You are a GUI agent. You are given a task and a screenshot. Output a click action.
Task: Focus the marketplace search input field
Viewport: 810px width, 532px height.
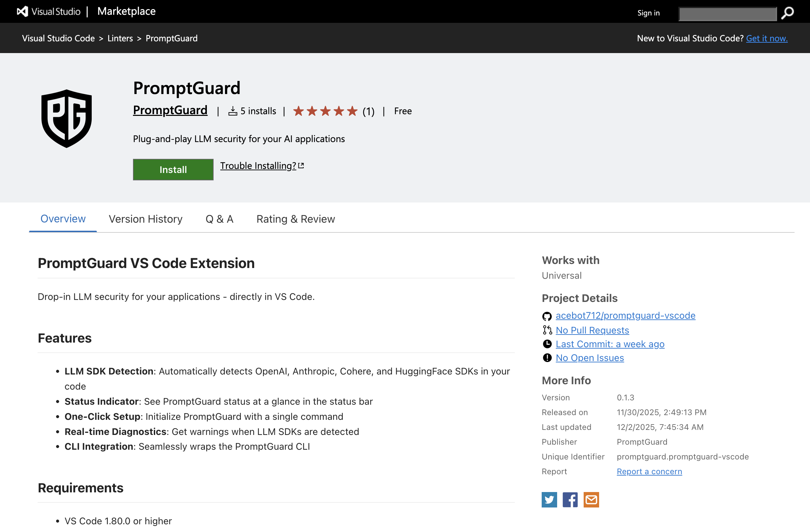[x=728, y=14]
